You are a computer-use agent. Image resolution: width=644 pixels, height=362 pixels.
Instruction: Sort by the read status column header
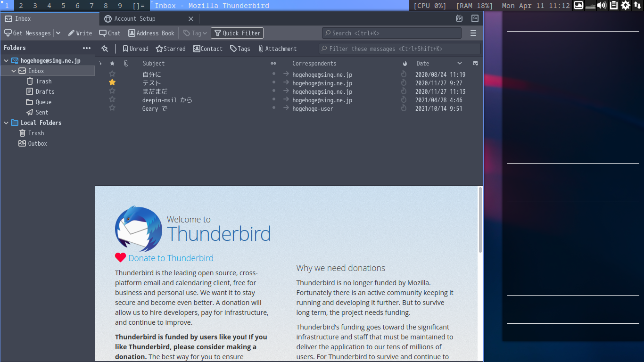pos(273,63)
